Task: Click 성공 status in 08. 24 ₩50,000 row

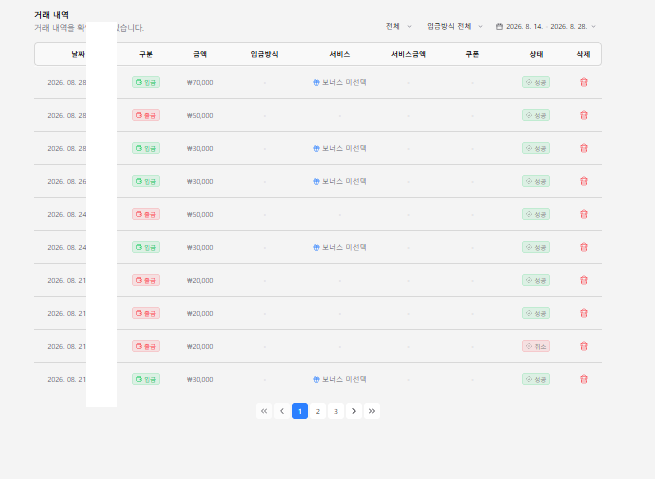Action: click(536, 214)
